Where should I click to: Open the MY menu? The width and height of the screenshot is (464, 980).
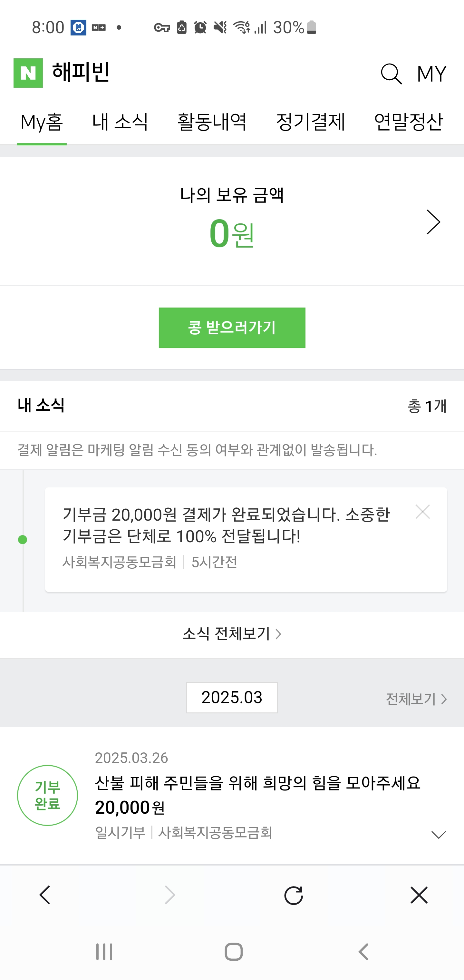click(x=431, y=74)
